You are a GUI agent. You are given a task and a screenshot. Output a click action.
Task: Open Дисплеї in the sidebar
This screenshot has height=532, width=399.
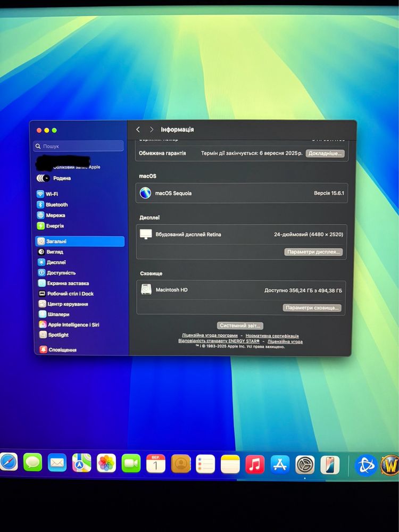click(52, 262)
